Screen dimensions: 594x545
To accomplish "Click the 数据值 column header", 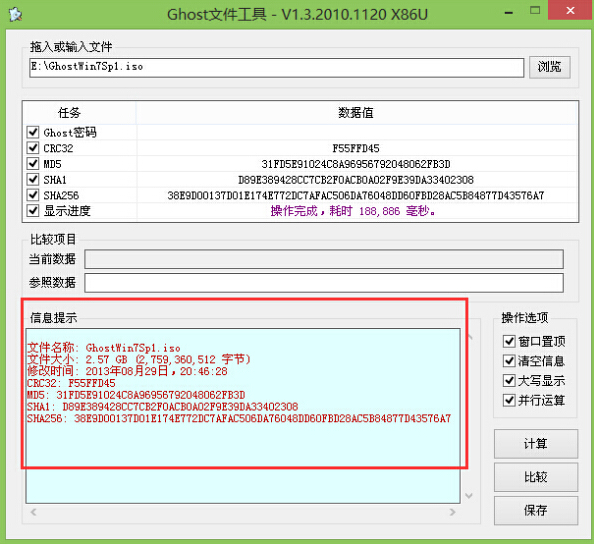I will pos(356,113).
